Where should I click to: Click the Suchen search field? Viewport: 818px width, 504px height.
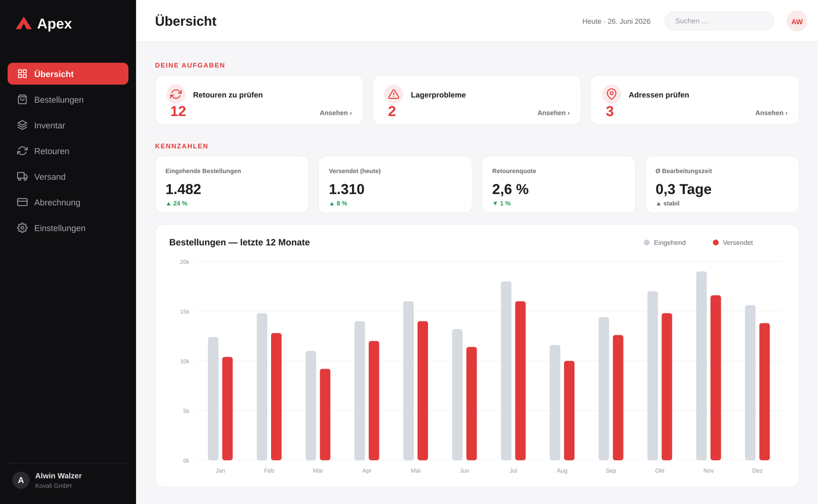719,21
